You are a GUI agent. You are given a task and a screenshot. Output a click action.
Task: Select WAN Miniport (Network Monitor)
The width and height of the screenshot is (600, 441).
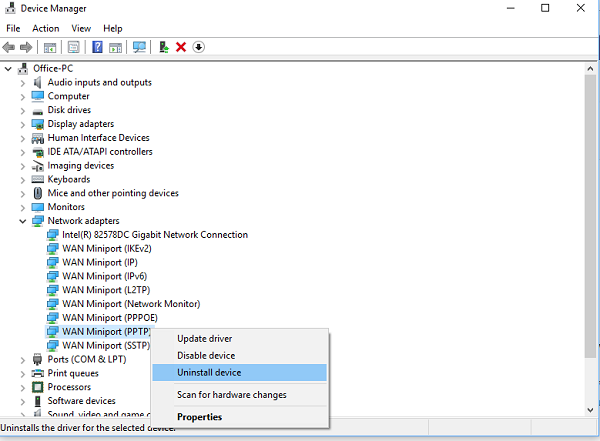coord(131,304)
